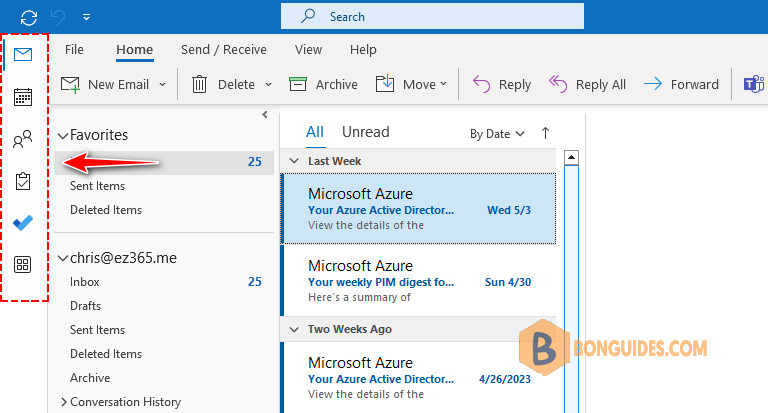Viewport: 768px width, 413px height.
Task: Open Microsoft Azure email dated 4/26/2023
Action: (x=419, y=377)
